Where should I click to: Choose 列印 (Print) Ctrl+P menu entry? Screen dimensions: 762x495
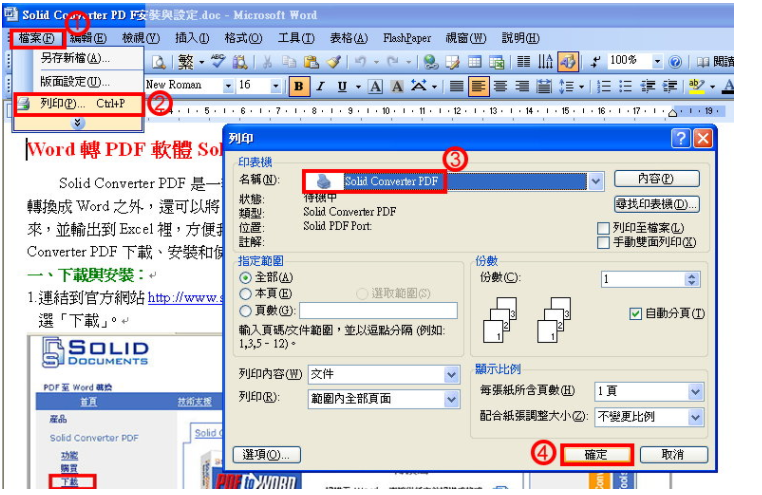tap(78, 103)
